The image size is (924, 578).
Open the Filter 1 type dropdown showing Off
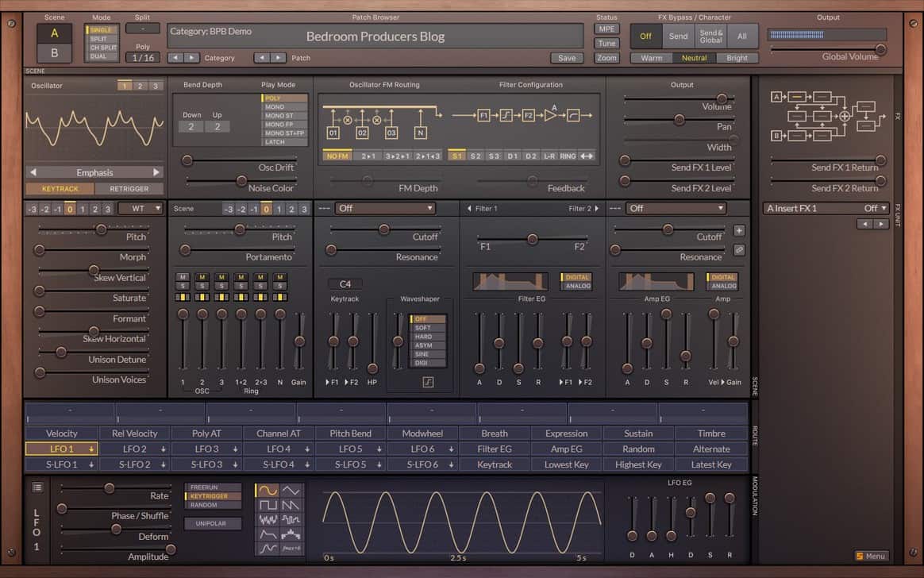[x=385, y=209]
